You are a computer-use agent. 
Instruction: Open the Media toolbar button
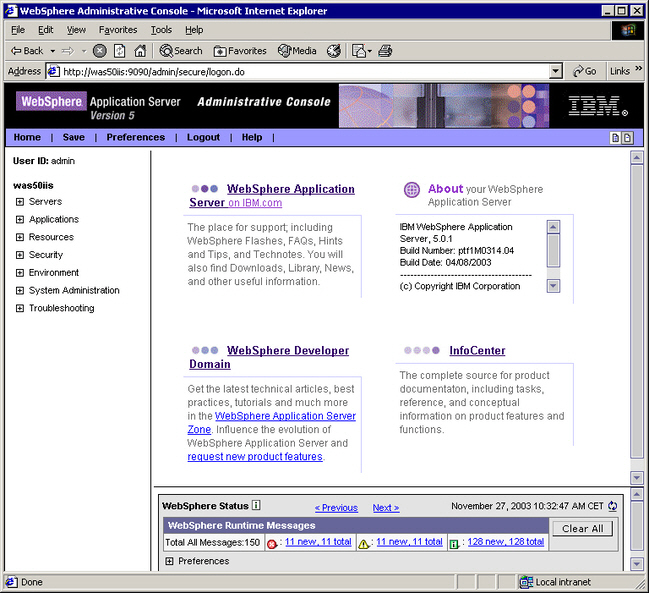297,51
